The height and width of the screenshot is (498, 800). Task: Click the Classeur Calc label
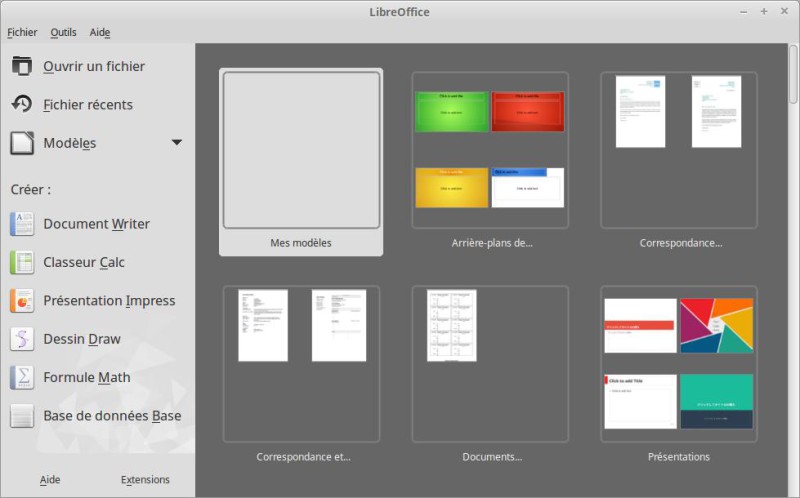[84, 262]
